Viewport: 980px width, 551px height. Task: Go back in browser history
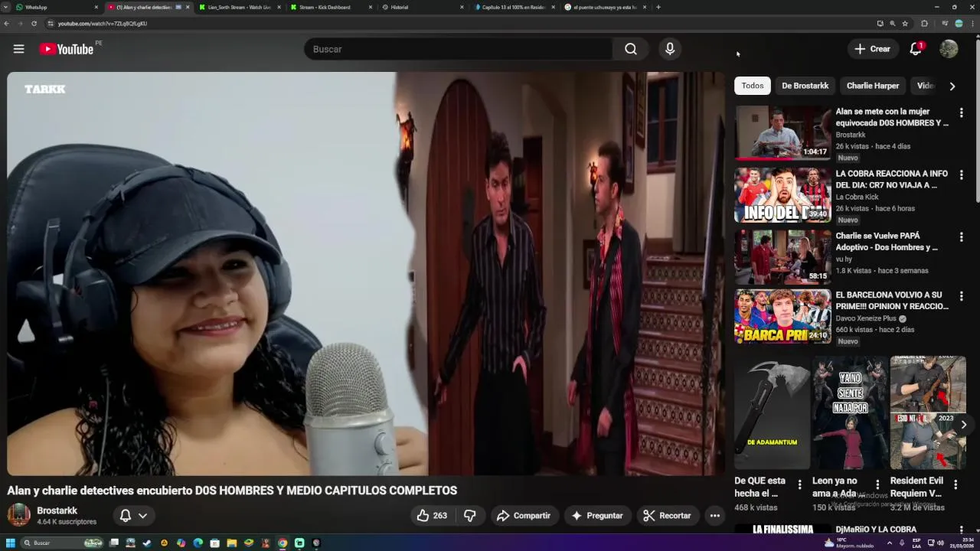tap(6, 24)
